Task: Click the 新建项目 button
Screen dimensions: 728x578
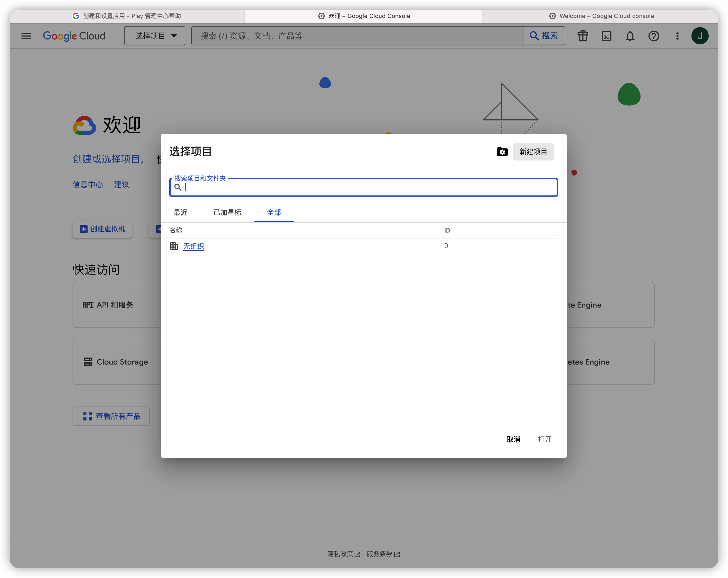Action: (533, 152)
